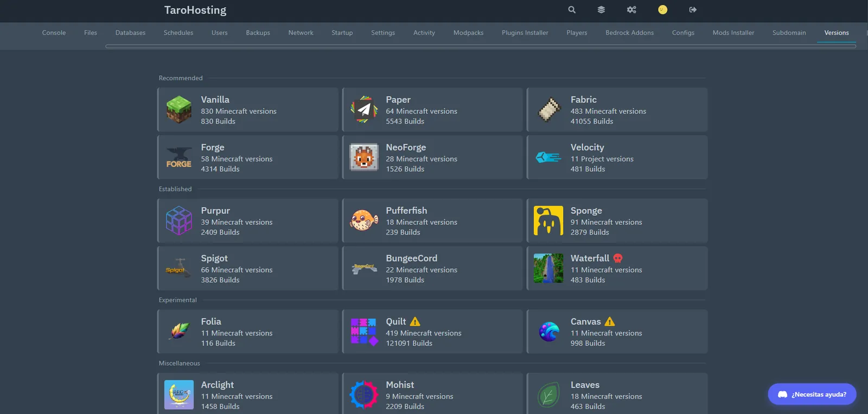Click the yellow account avatar
The height and width of the screenshot is (414, 868).
tap(662, 10)
